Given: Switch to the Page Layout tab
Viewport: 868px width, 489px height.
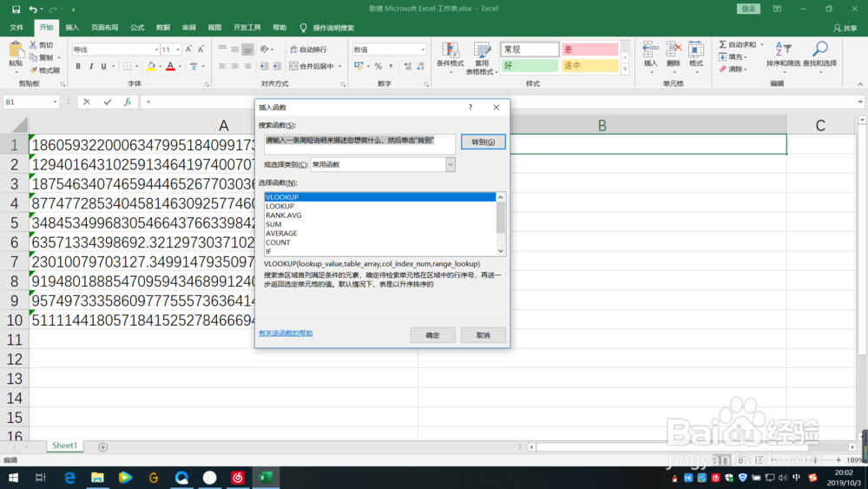Looking at the screenshot, I should [105, 28].
